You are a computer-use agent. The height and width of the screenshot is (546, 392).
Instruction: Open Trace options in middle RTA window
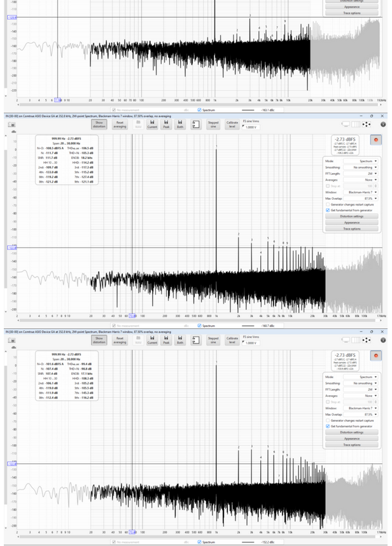coord(352,229)
